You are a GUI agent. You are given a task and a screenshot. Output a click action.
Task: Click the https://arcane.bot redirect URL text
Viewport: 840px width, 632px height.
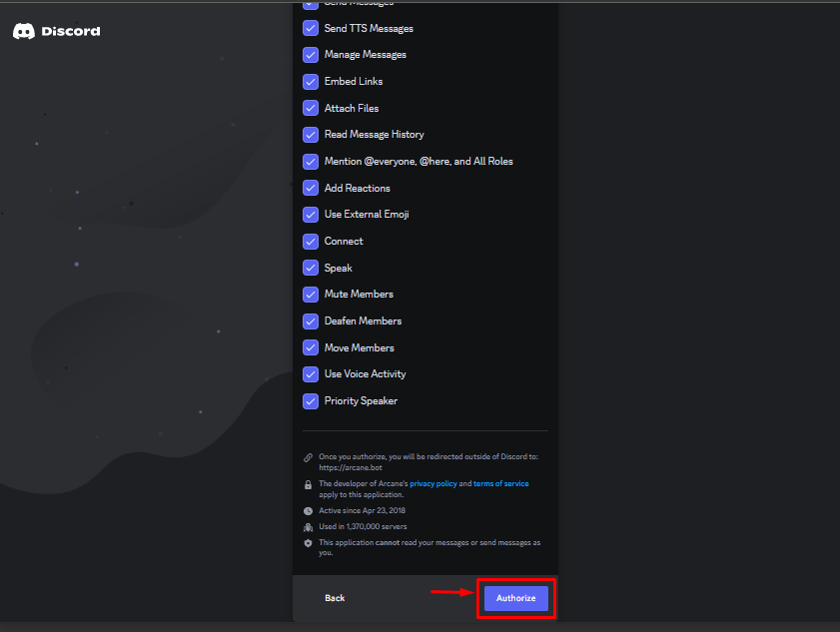point(351,467)
